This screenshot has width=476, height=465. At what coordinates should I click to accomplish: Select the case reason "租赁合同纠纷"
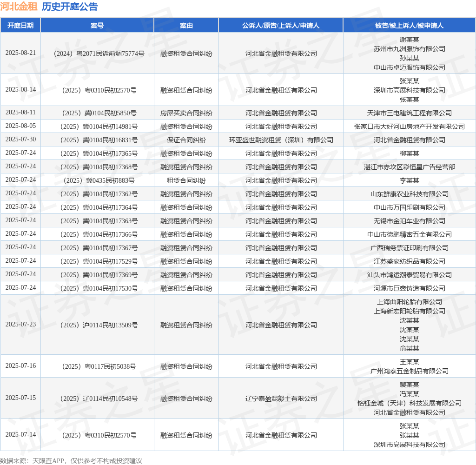pos(186,180)
